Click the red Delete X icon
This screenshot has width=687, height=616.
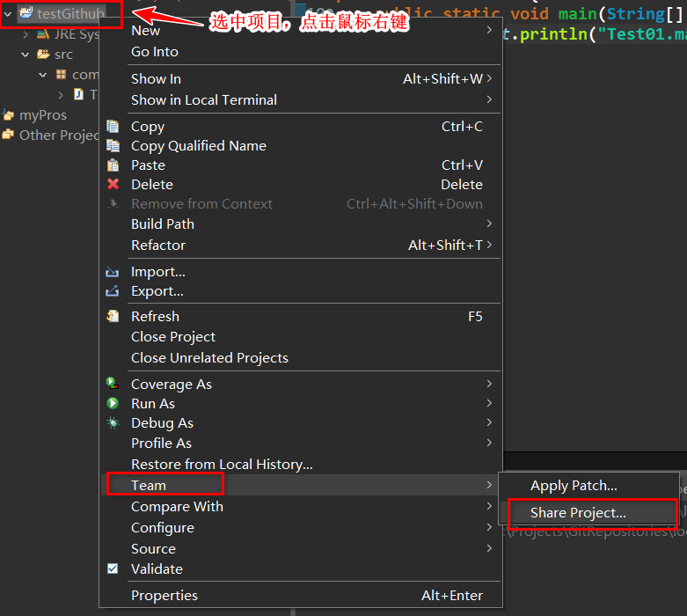click(113, 184)
